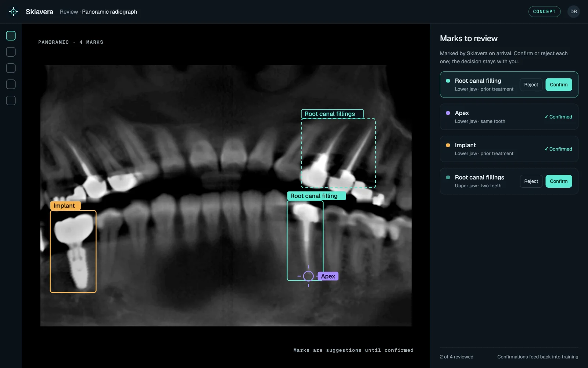Image resolution: width=588 pixels, height=368 pixels.
Task: Click the Skiavera crosshair logo icon
Action: coord(14,12)
